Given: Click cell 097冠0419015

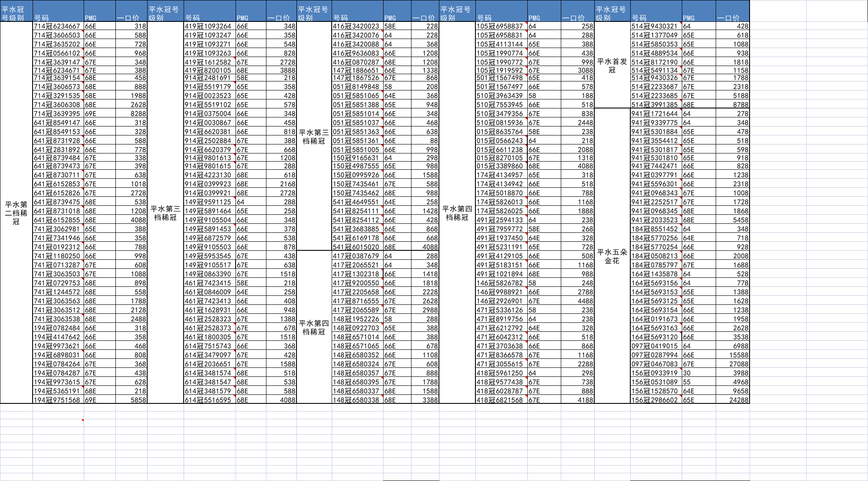Looking at the screenshot, I should click(x=655, y=346).
